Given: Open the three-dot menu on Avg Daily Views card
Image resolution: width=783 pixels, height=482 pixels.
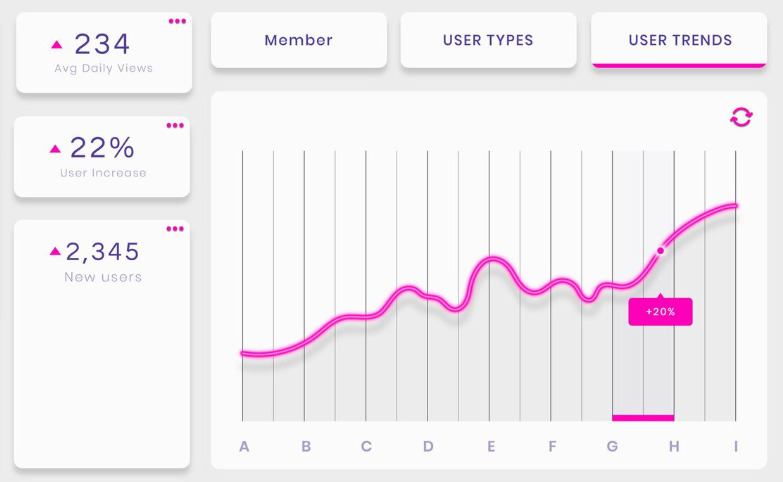Looking at the screenshot, I should click(x=177, y=21).
